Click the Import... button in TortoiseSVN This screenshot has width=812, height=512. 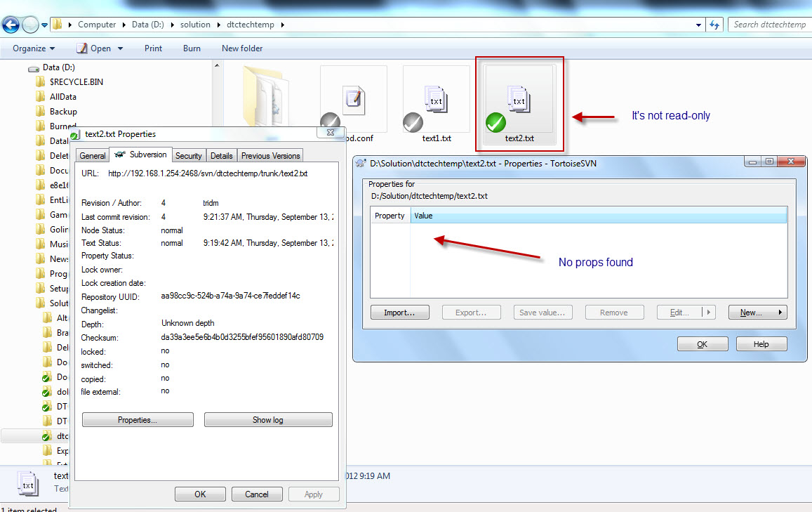click(400, 313)
